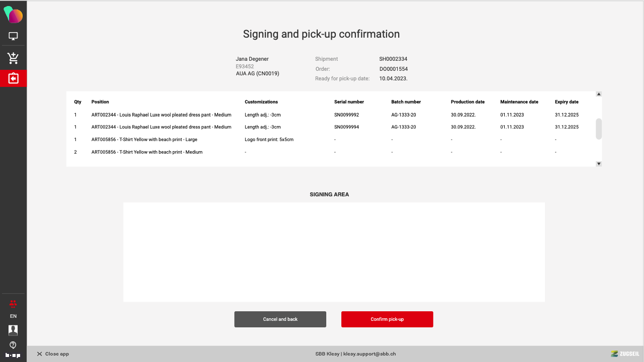This screenshot has width=644, height=362.
Task: Open the add-to-cart order icon
Action: pos(13,58)
